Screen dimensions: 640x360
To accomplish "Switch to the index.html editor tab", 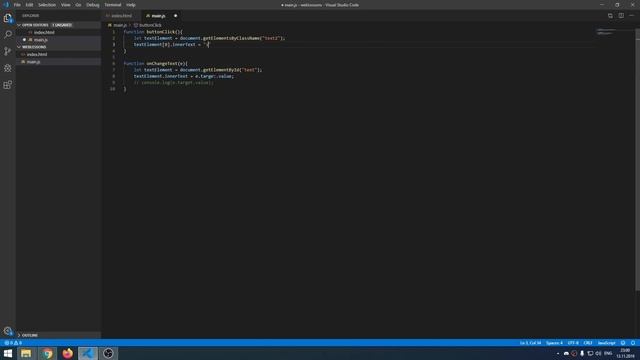I will coord(122,16).
